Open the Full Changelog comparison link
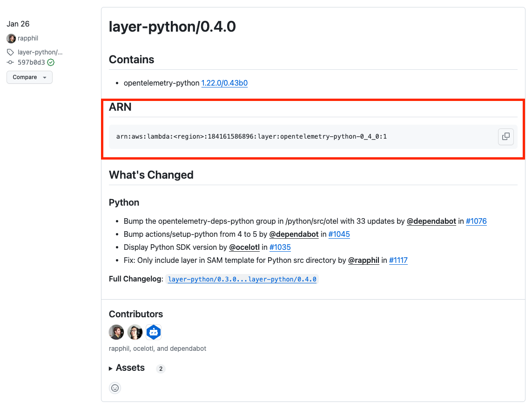Screen dimensions: 532x408 pos(242,279)
